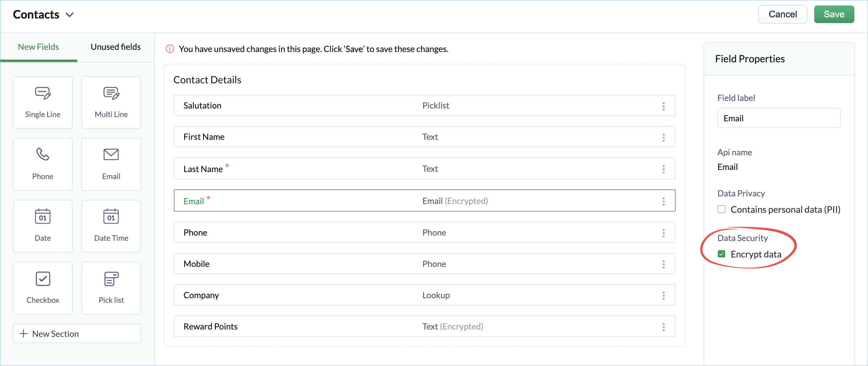Open the Phone row's three-dot menu
The width and height of the screenshot is (868, 366).
pyautogui.click(x=663, y=233)
